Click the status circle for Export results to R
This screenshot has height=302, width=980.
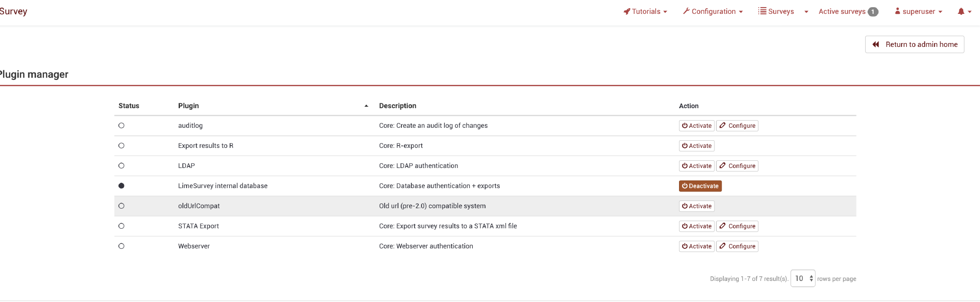[122, 145]
